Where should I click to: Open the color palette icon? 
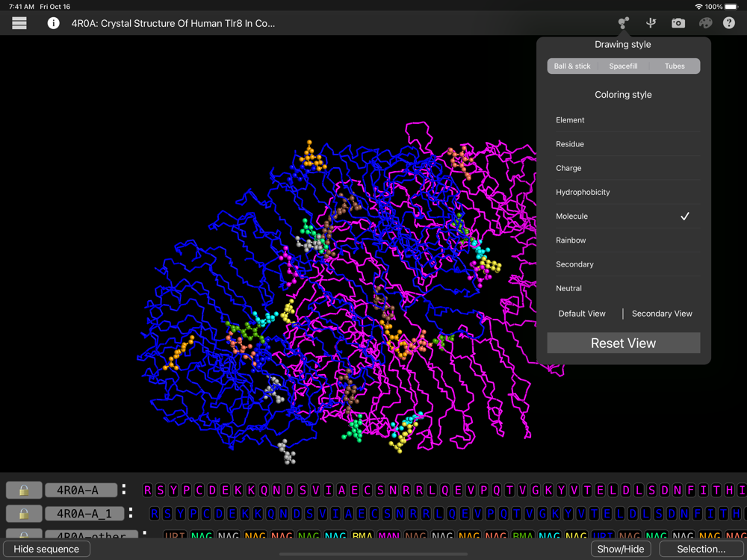(705, 23)
